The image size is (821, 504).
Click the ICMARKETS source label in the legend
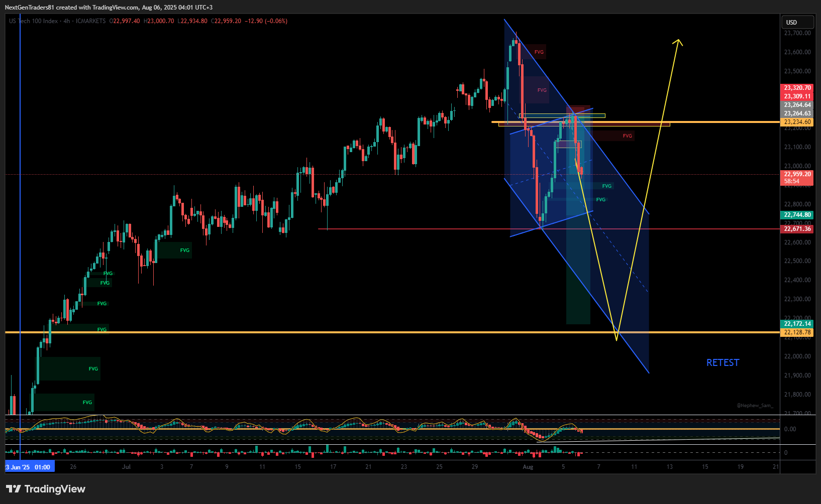tap(90, 21)
